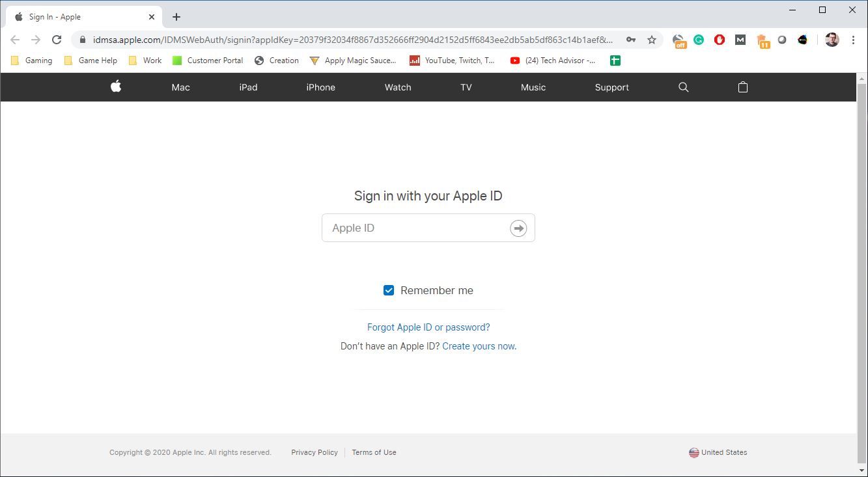Open the search magnifier in Apple nav
This screenshot has width=868, height=477.
point(683,87)
